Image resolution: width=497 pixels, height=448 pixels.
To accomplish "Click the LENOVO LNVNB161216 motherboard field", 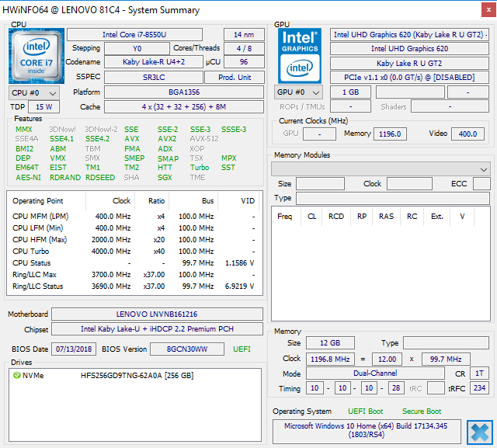I will [156, 314].
